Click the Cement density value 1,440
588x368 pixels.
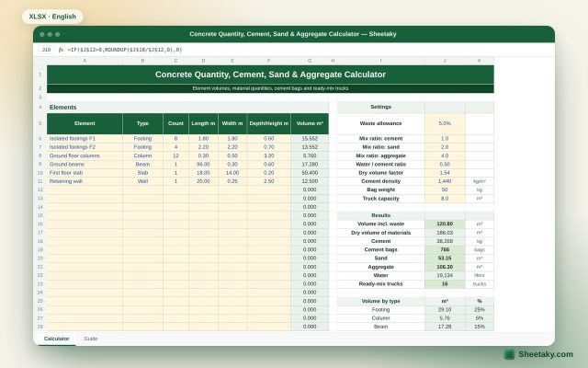[x=445, y=181]
